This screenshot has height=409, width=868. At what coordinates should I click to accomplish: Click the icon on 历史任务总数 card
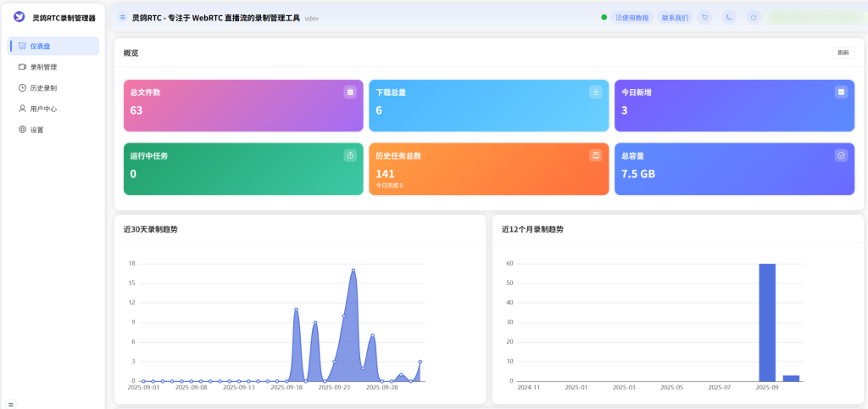(x=595, y=155)
